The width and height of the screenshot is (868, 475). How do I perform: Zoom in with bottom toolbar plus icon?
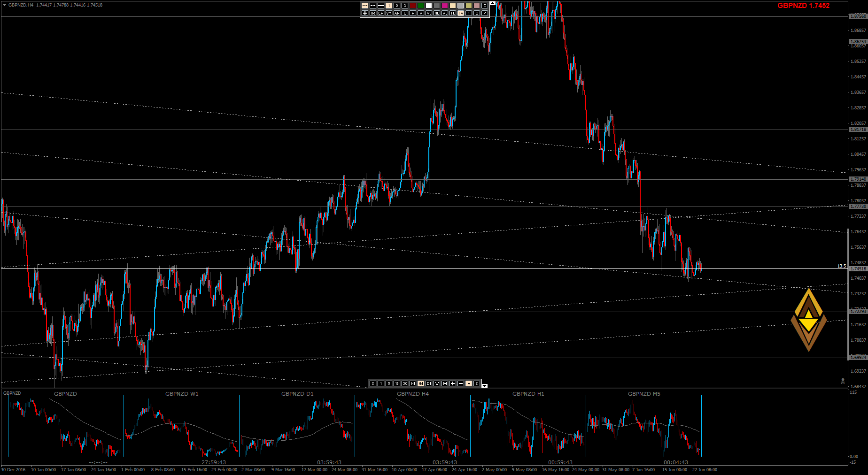pos(453,383)
